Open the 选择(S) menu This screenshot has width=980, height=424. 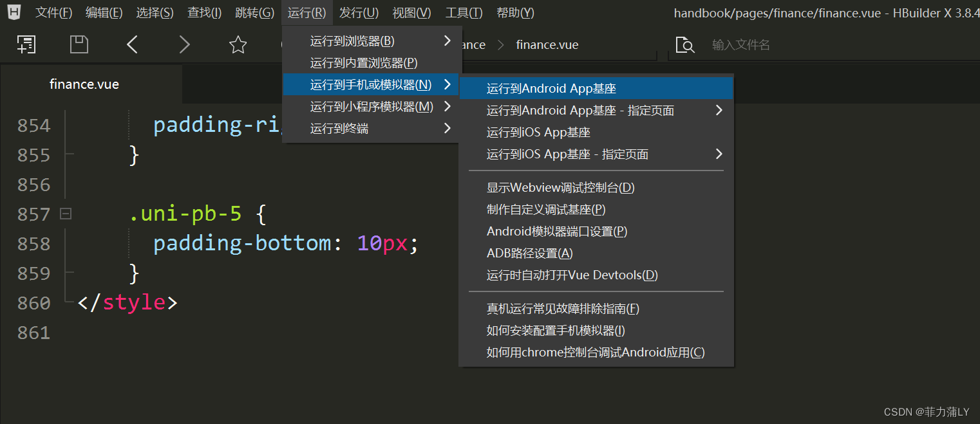tap(155, 12)
